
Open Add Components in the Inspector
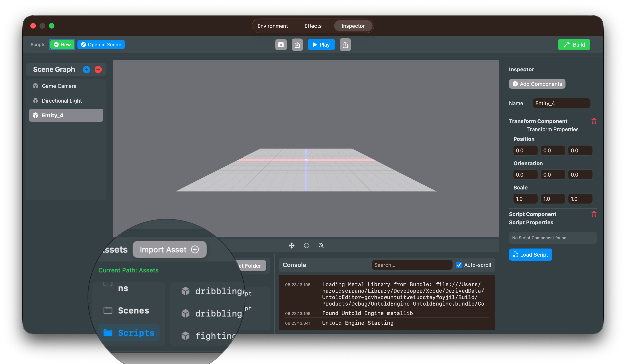pos(537,84)
